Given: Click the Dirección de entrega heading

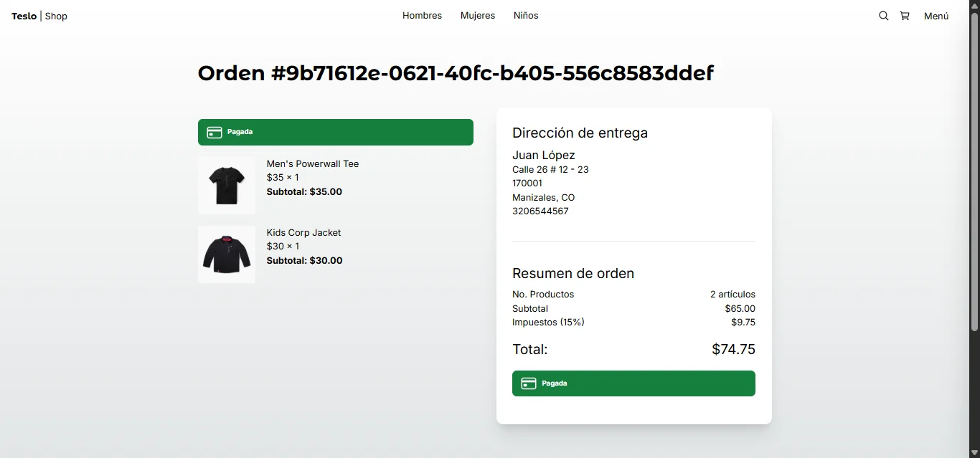Looking at the screenshot, I should 580,133.
